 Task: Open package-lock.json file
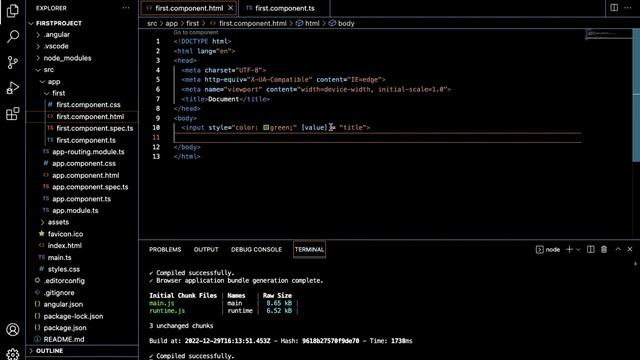click(73, 316)
